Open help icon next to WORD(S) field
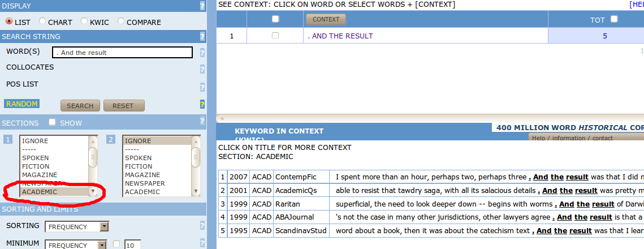 point(202,53)
